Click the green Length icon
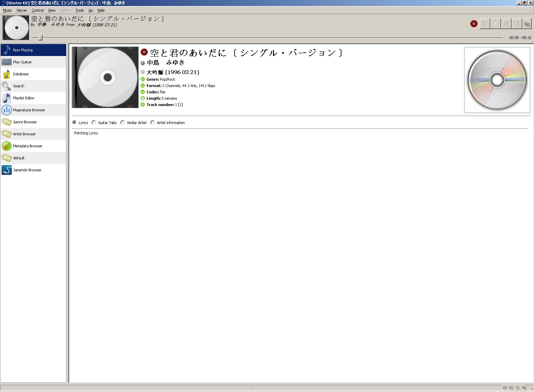 coord(143,98)
